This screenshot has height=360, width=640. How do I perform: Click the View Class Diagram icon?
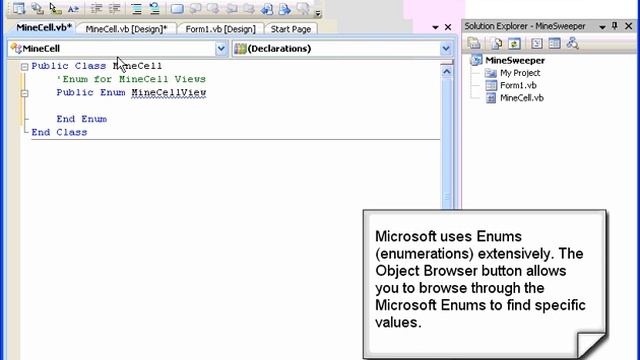[x=573, y=43]
